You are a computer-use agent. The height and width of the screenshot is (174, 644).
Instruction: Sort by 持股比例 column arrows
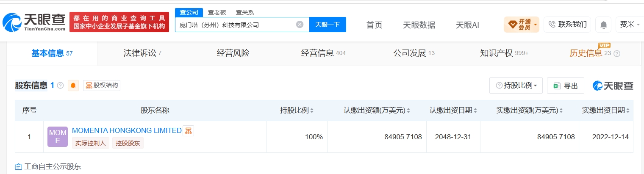[312, 110]
